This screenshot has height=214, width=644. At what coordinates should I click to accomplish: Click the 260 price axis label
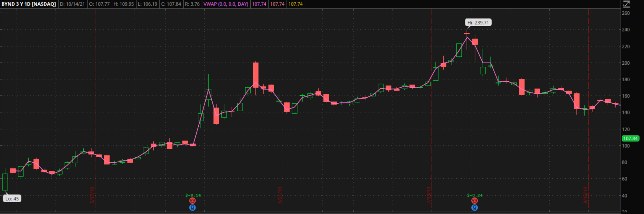tap(626, 13)
